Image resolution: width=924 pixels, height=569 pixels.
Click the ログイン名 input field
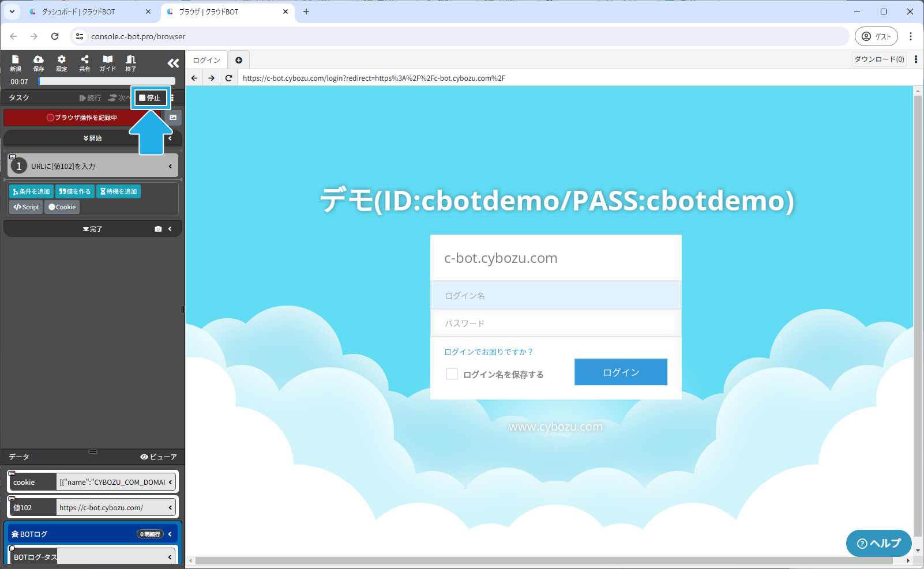click(x=556, y=296)
